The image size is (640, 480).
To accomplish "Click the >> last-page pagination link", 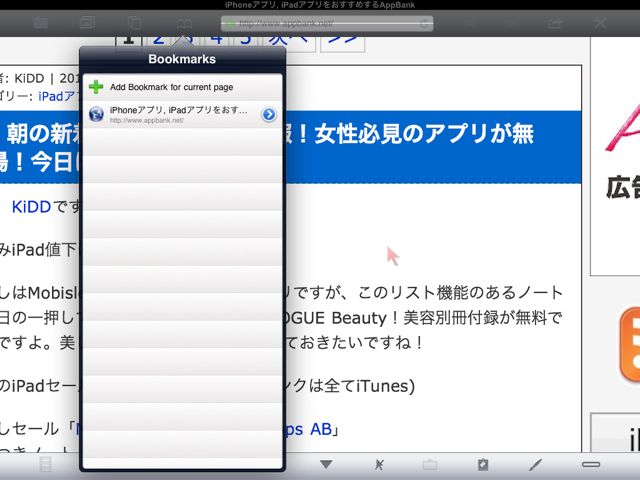I will [x=342, y=42].
